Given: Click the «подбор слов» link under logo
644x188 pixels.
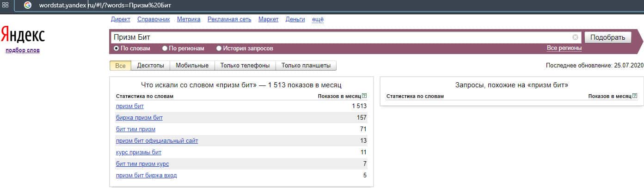Looking at the screenshot, I should pyautogui.click(x=23, y=50).
